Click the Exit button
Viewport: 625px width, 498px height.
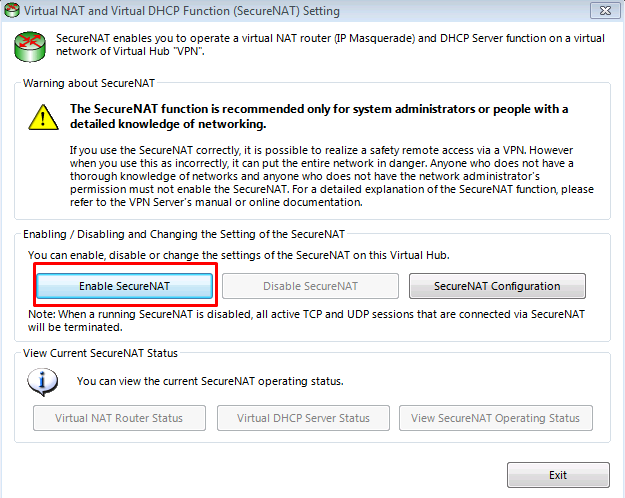[558, 475]
